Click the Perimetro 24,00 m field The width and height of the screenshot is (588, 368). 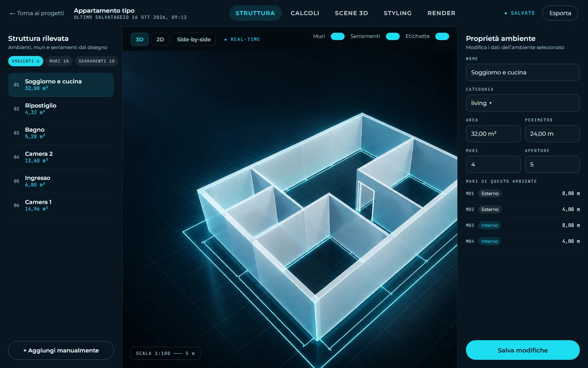pos(552,134)
